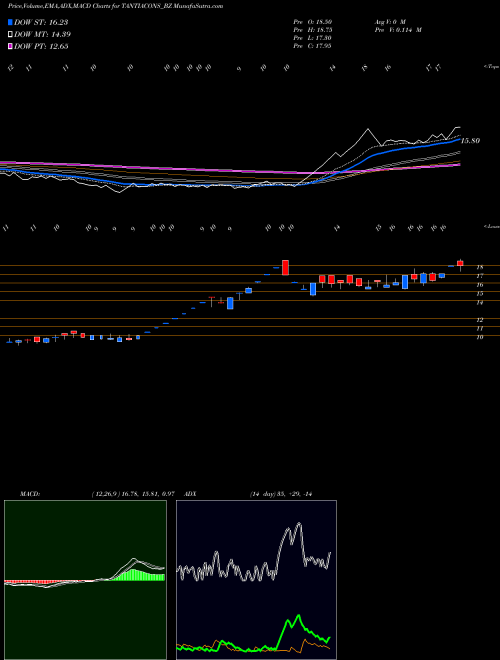Click the 'Pre O: 18.50' open value
The height and width of the screenshot is (660, 500).
point(312,22)
